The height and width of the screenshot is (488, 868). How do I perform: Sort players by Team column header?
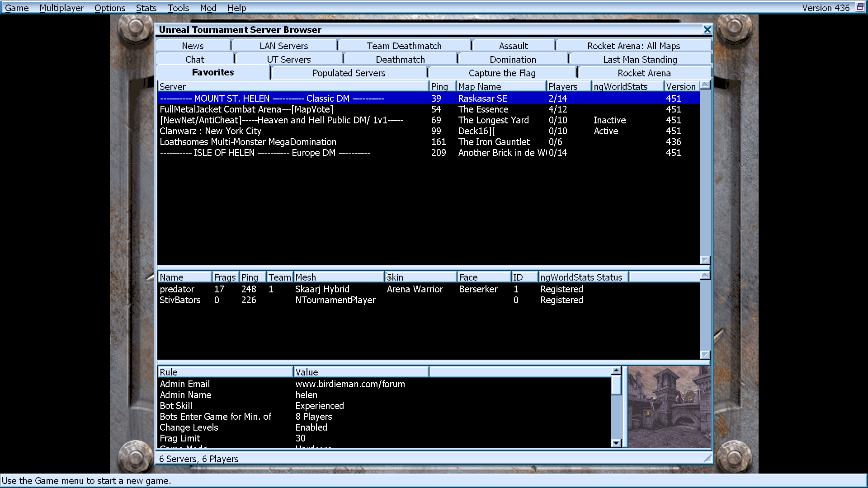click(279, 277)
